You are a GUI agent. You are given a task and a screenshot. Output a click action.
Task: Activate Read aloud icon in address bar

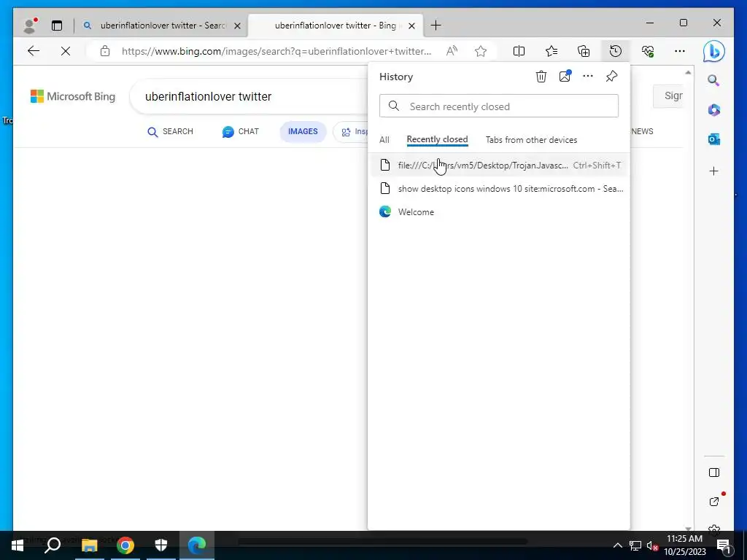[x=452, y=51]
